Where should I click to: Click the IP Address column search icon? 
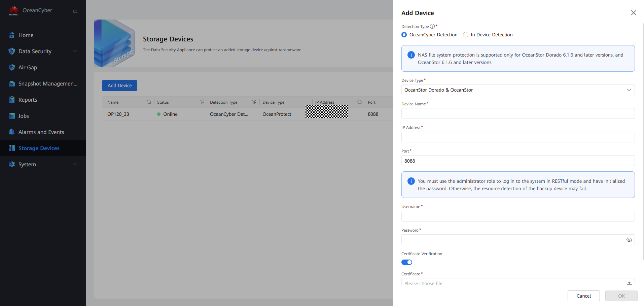pos(359,102)
